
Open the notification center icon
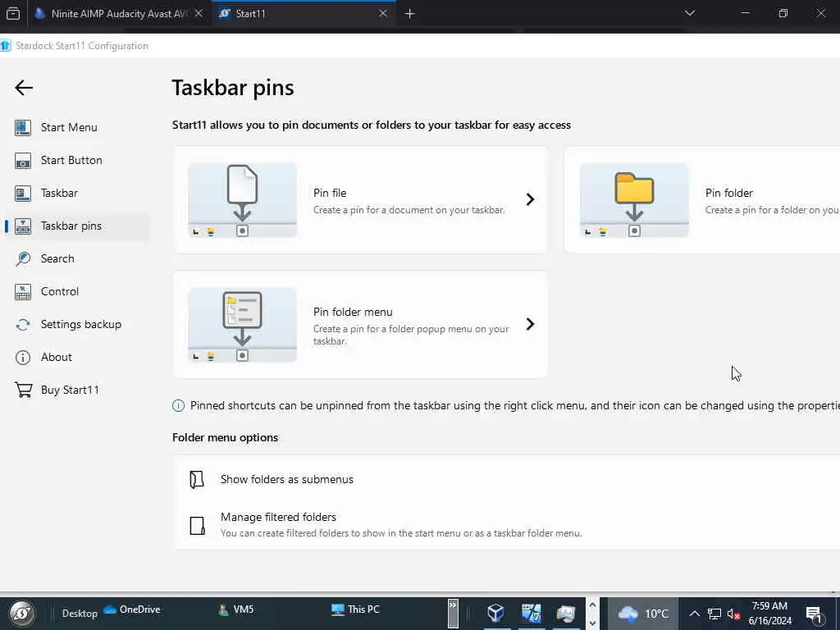coord(814,614)
